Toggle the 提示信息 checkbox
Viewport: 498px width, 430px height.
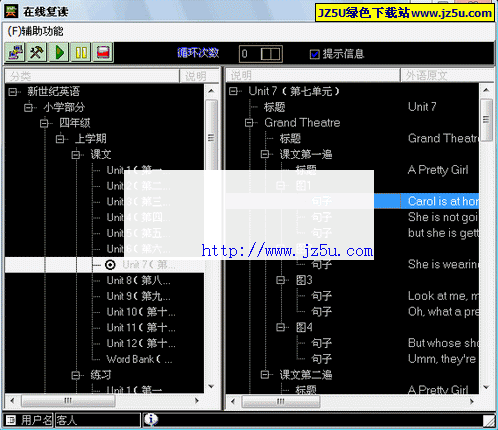coord(314,54)
